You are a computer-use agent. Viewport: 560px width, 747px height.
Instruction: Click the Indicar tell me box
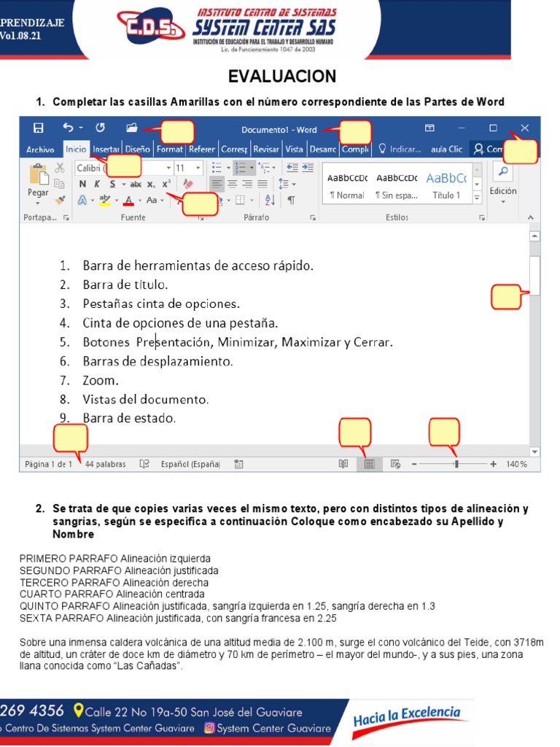[400, 149]
